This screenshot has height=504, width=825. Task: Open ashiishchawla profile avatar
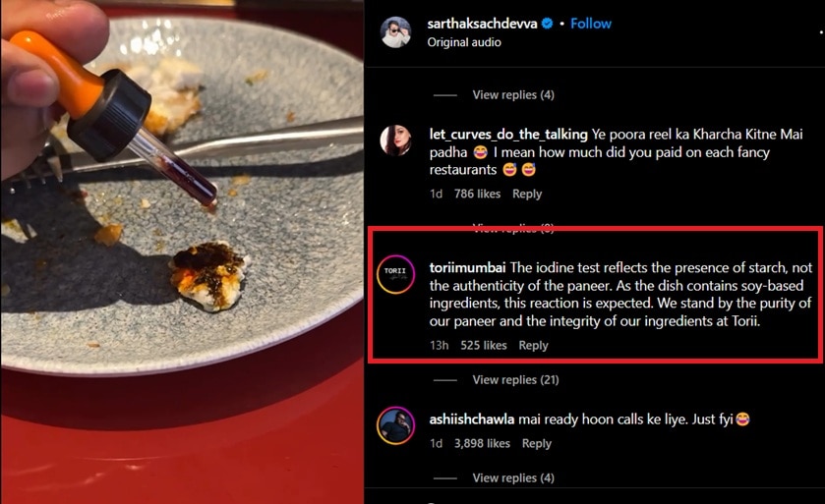(x=396, y=425)
